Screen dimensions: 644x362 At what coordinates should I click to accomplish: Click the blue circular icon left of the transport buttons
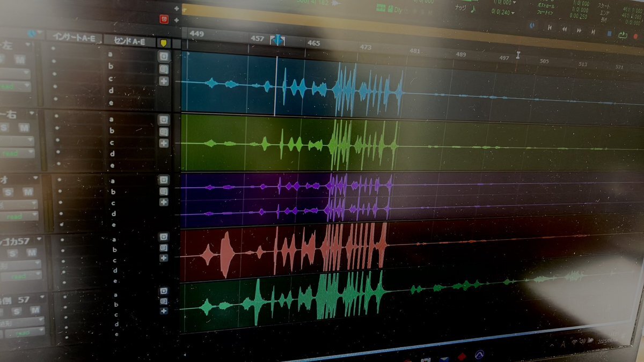coord(532,25)
